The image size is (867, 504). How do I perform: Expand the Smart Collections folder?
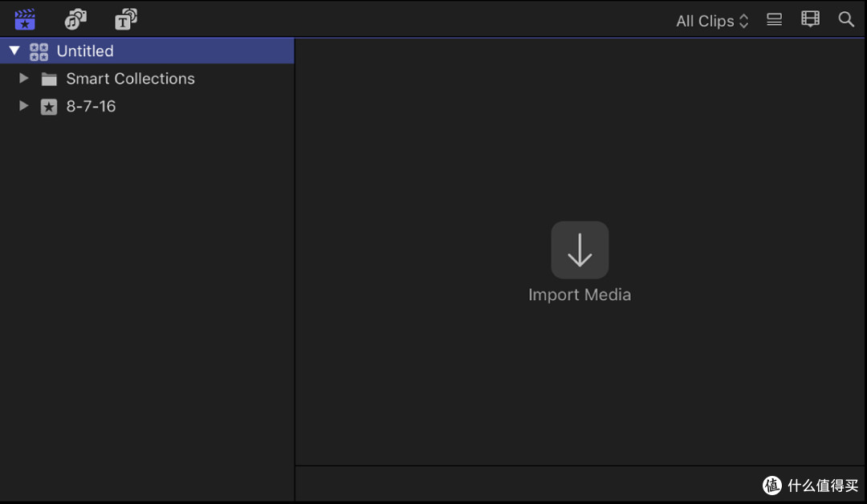24,78
